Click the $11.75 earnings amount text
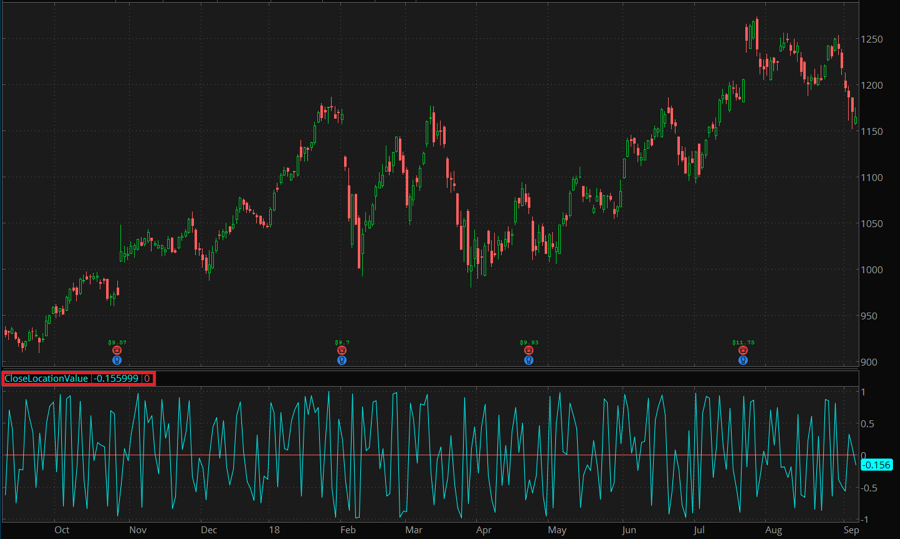900x539 pixels. coord(743,342)
